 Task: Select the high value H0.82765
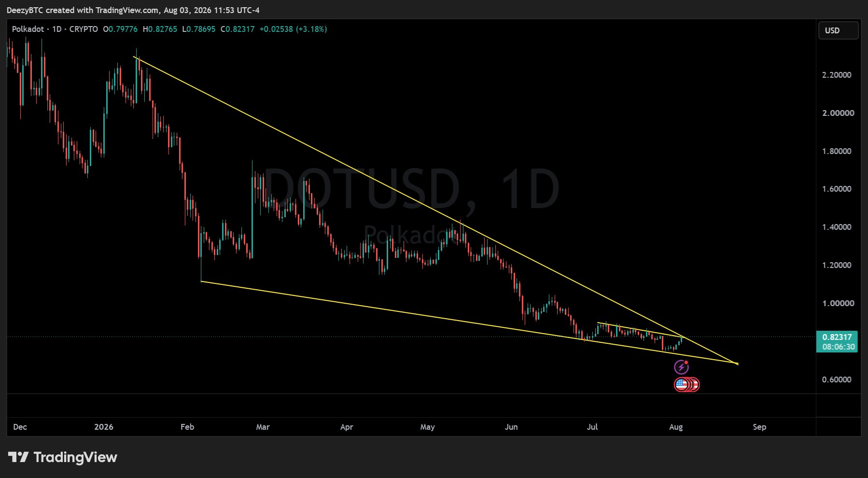pyautogui.click(x=160, y=29)
